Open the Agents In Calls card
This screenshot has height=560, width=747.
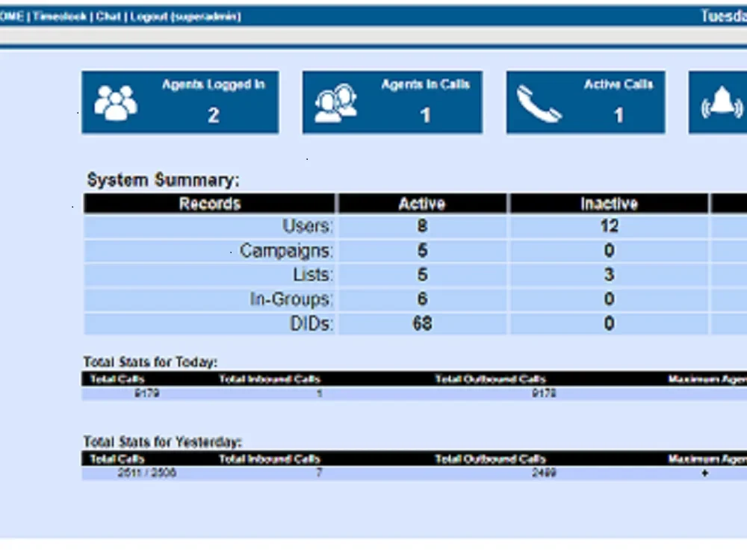click(392, 102)
